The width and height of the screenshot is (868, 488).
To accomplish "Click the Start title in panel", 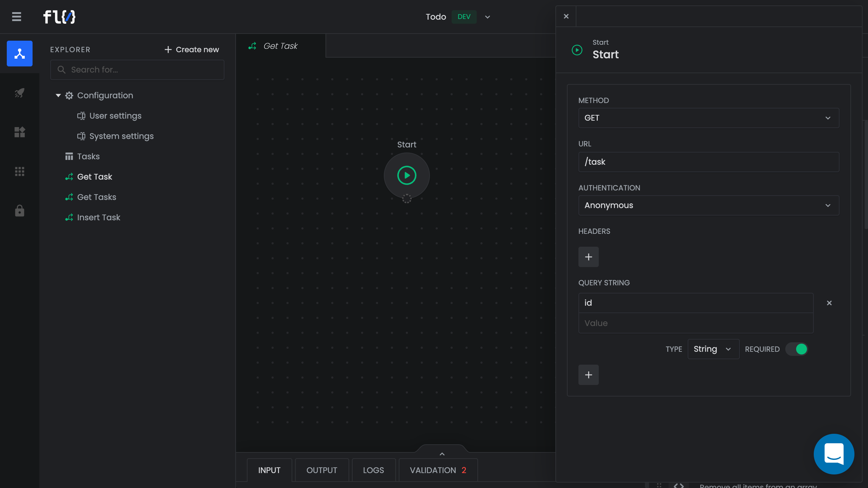I will coord(606,55).
